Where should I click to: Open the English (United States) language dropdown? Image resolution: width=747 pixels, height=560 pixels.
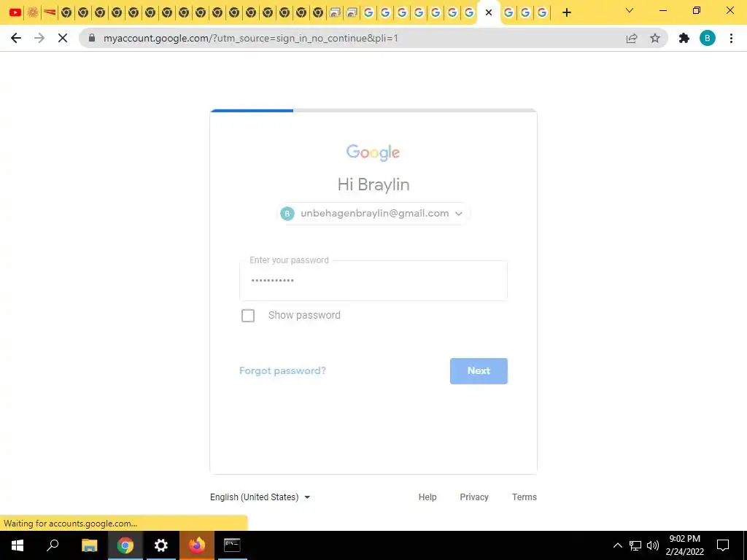tap(260, 497)
